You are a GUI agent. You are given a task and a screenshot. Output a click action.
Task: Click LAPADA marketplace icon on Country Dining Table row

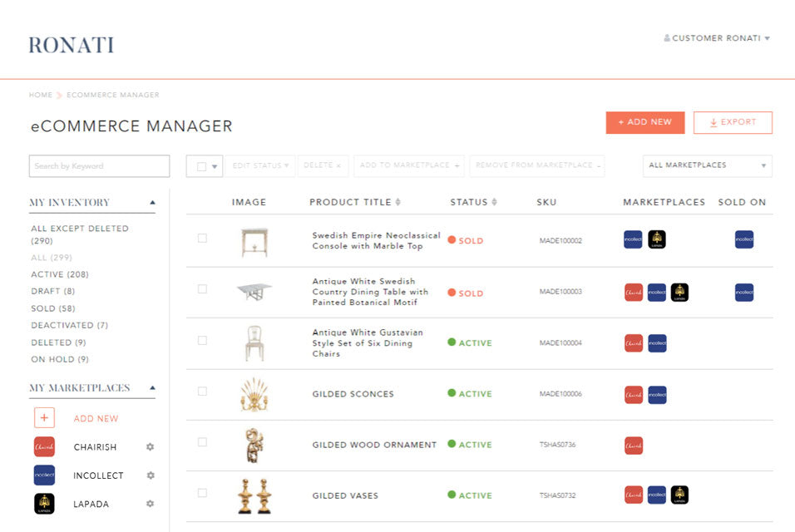click(x=679, y=293)
